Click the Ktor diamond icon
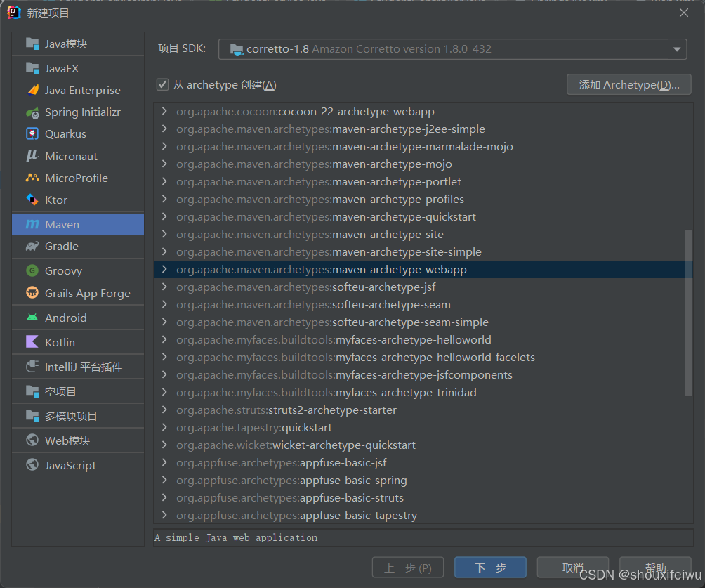Viewport: 705px width, 588px height. 32,200
